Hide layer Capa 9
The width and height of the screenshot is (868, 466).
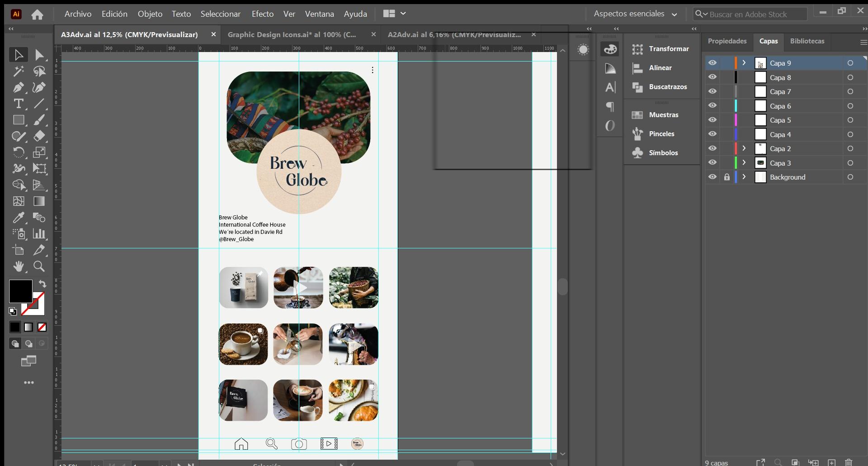tap(712, 63)
